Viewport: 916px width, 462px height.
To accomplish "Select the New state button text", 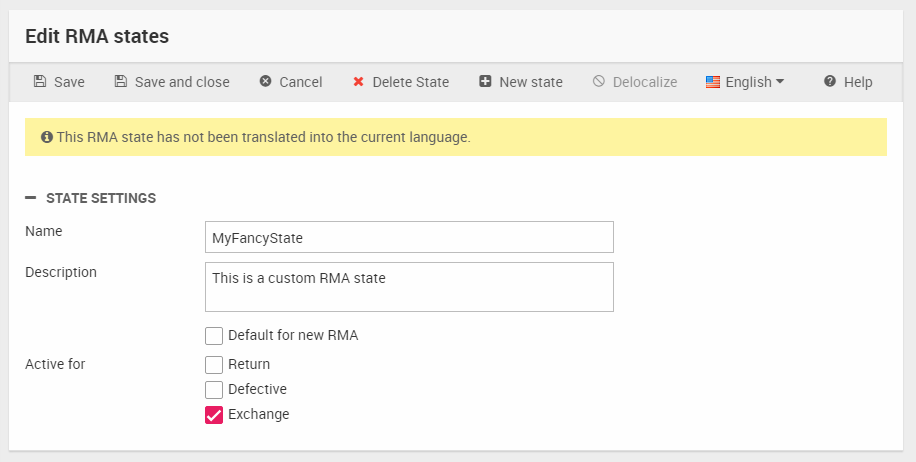I will 530,82.
